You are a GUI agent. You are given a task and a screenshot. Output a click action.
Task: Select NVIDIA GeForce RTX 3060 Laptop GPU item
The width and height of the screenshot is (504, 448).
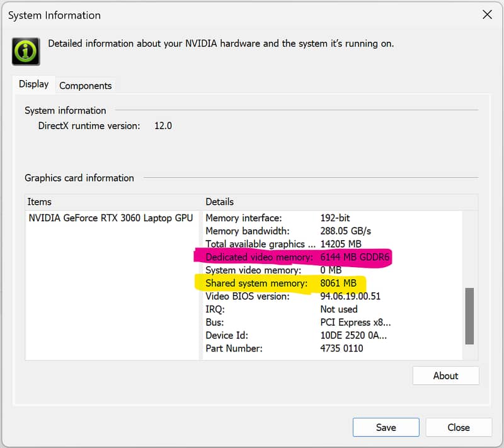coord(111,218)
